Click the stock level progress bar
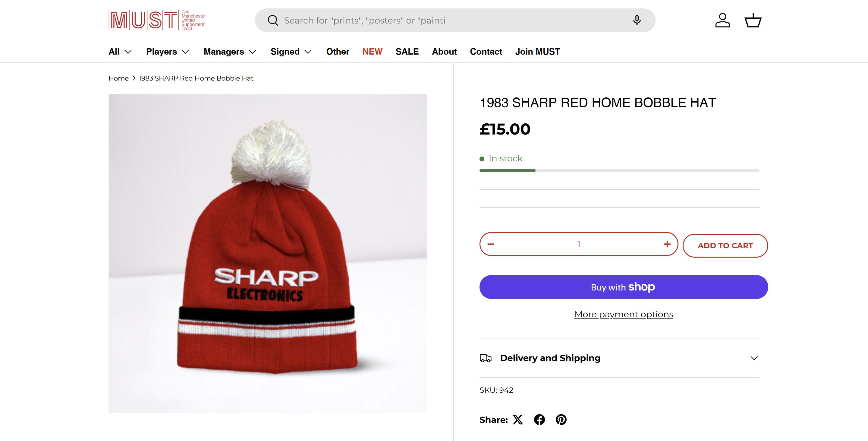 click(619, 171)
